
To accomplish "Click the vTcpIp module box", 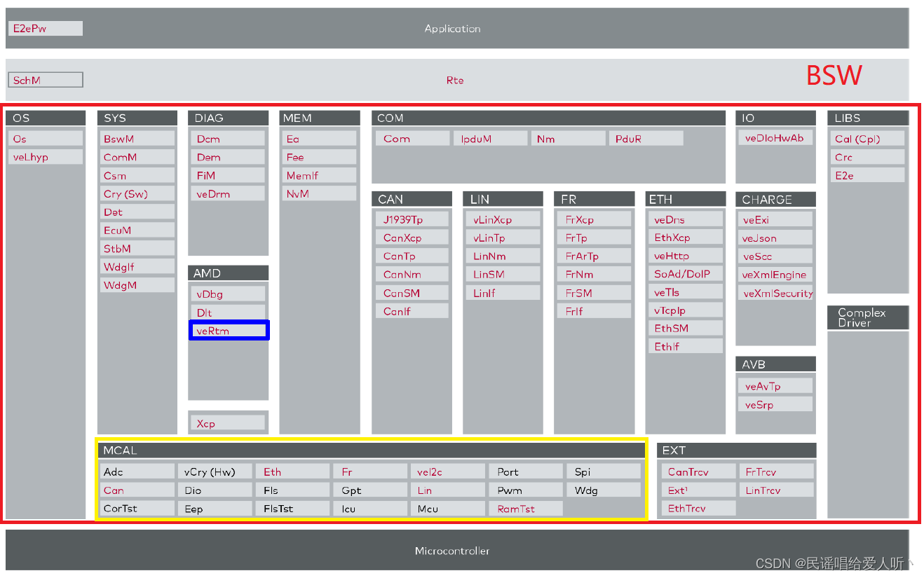I will click(686, 310).
